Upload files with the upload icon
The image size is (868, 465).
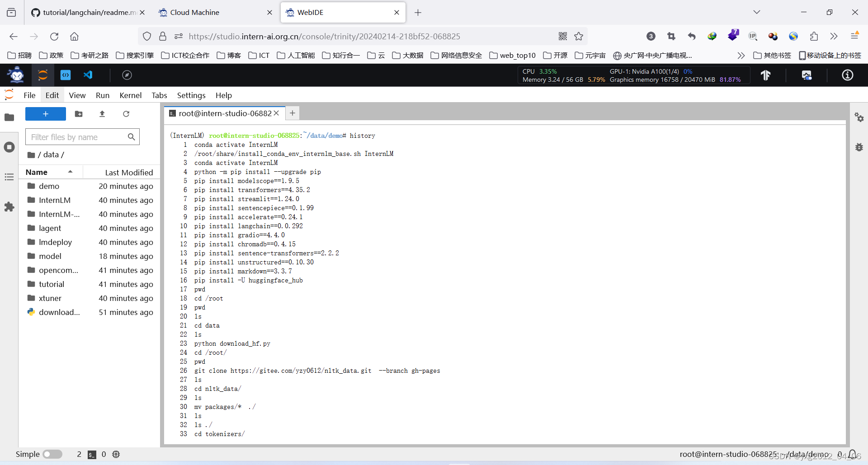point(102,114)
